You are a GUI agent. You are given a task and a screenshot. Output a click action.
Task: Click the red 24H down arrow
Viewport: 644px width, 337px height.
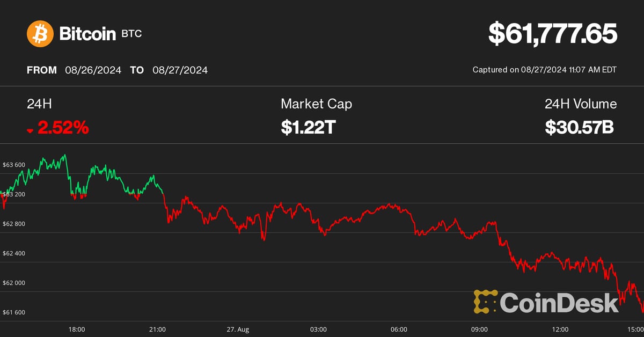tap(30, 130)
